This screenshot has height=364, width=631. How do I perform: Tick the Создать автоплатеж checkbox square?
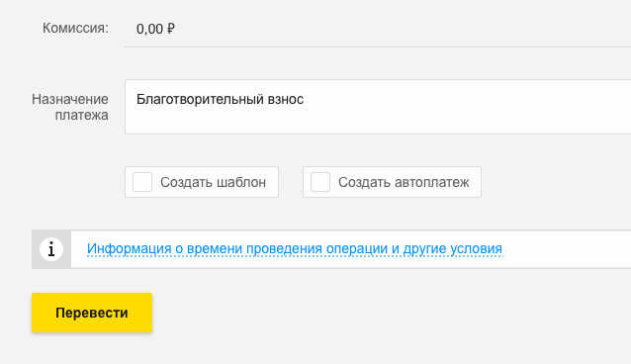[x=320, y=182]
